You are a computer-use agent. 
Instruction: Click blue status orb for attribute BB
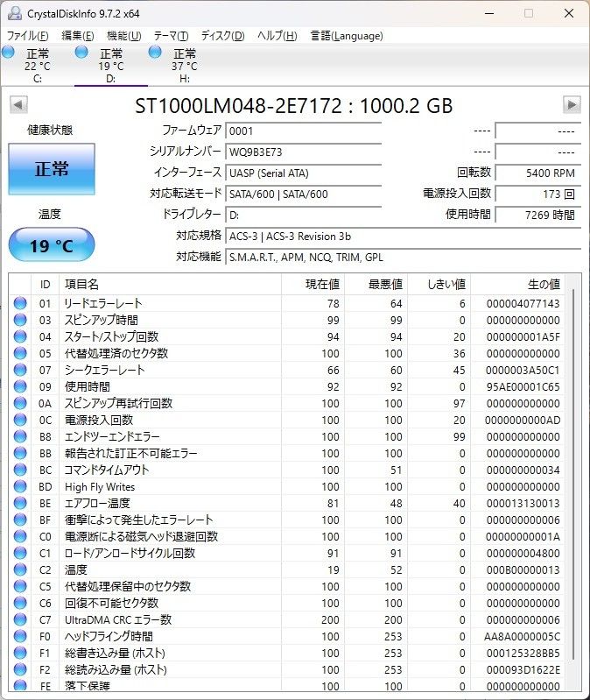[x=20, y=453]
